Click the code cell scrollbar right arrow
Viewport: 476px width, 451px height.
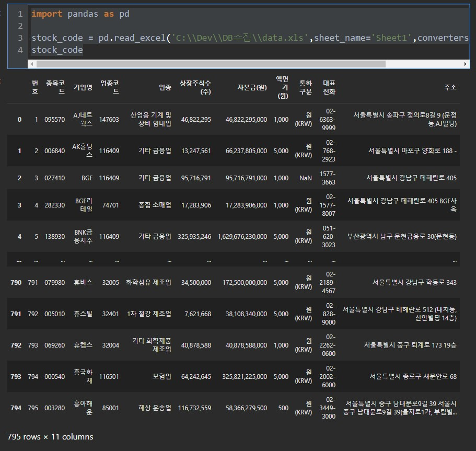466,64
